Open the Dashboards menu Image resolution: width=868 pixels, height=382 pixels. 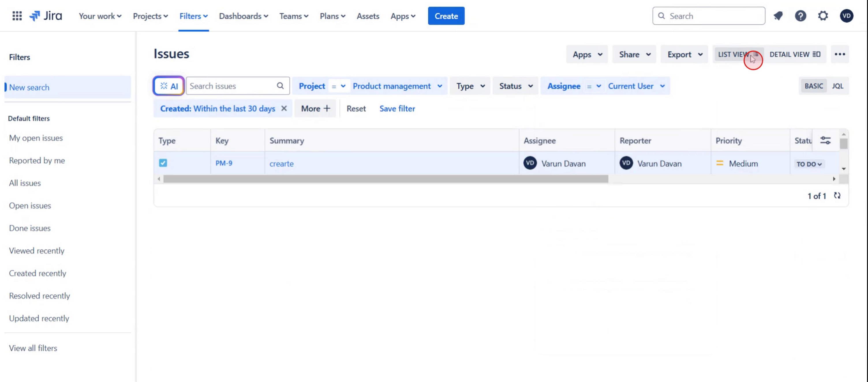243,16
